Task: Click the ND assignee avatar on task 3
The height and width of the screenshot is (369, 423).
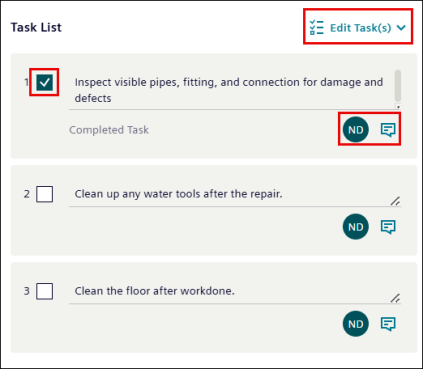Action: pos(356,324)
